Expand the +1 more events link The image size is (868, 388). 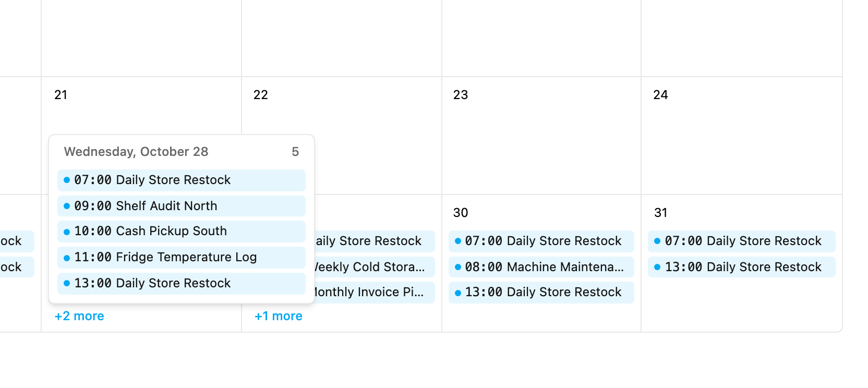(x=279, y=316)
